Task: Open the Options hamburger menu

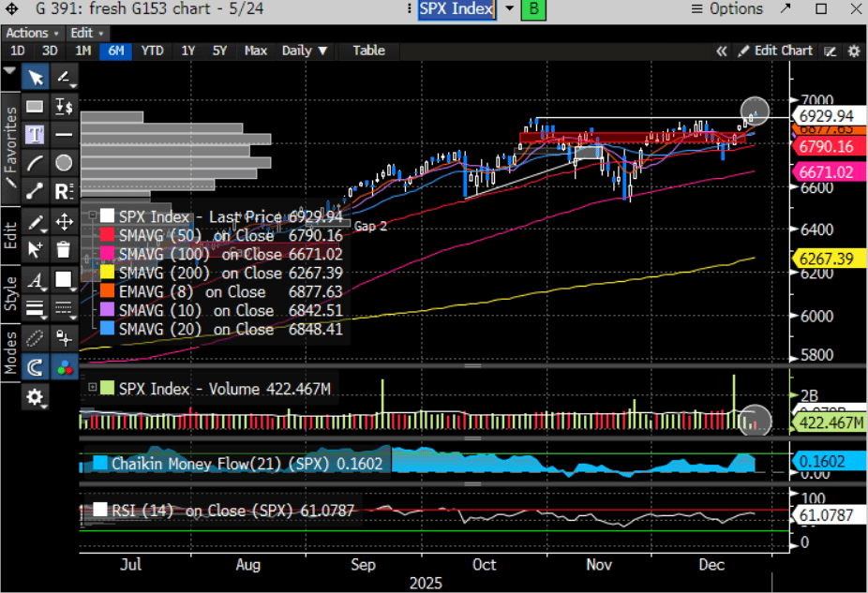Action: 726,8
